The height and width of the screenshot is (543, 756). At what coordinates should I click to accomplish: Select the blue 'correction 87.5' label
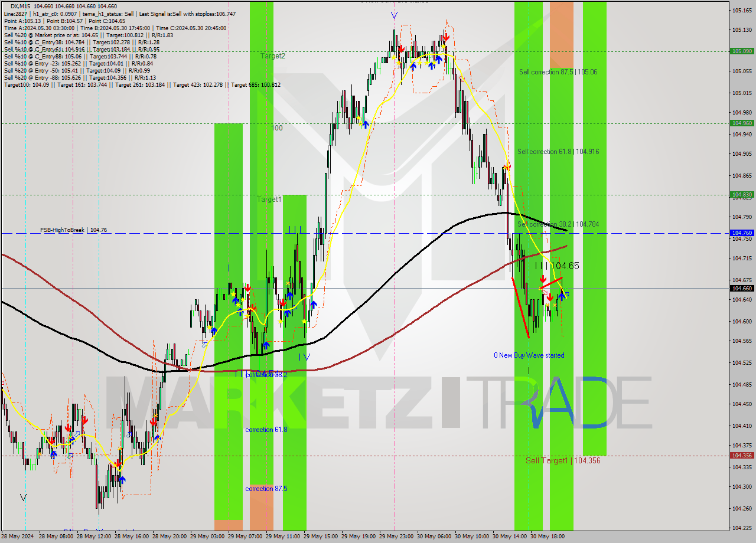click(266, 489)
